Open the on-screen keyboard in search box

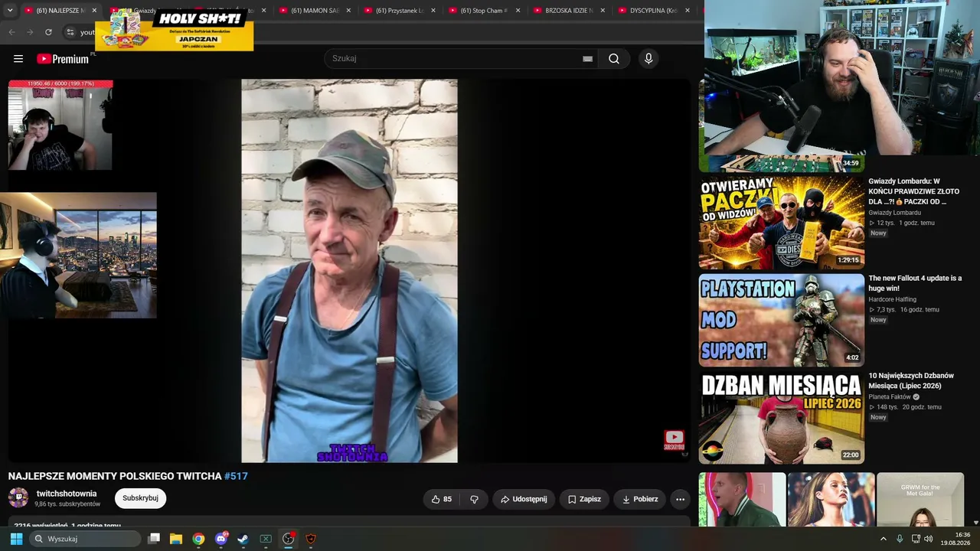tap(587, 59)
